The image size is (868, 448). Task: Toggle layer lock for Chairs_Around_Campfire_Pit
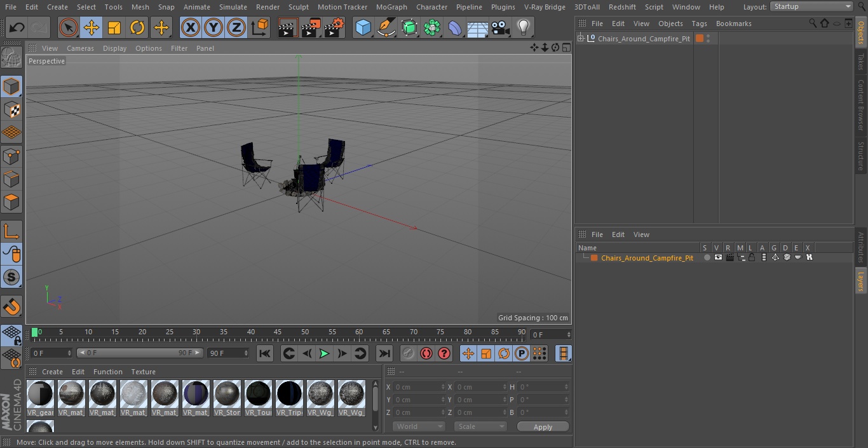pyautogui.click(x=752, y=257)
